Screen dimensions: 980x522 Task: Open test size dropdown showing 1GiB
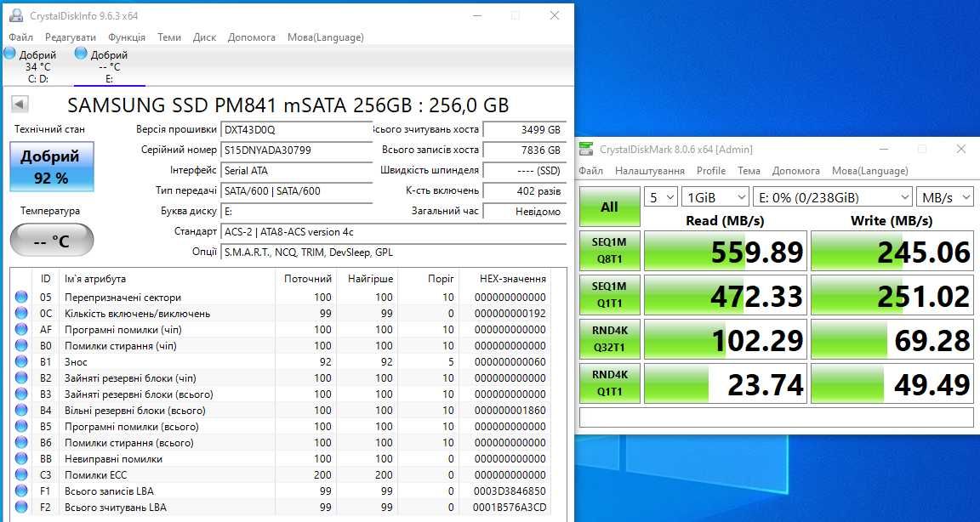[715, 197]
